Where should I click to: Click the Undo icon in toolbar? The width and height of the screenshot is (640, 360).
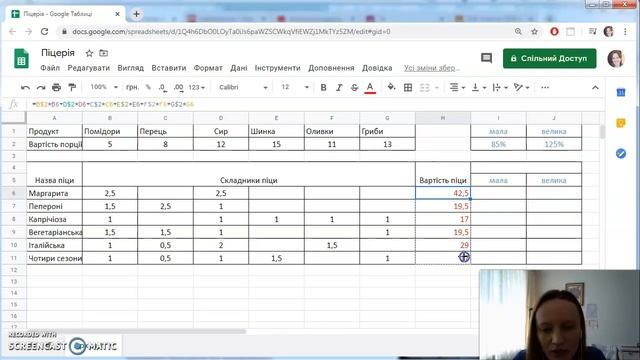[x=25, y=87]
